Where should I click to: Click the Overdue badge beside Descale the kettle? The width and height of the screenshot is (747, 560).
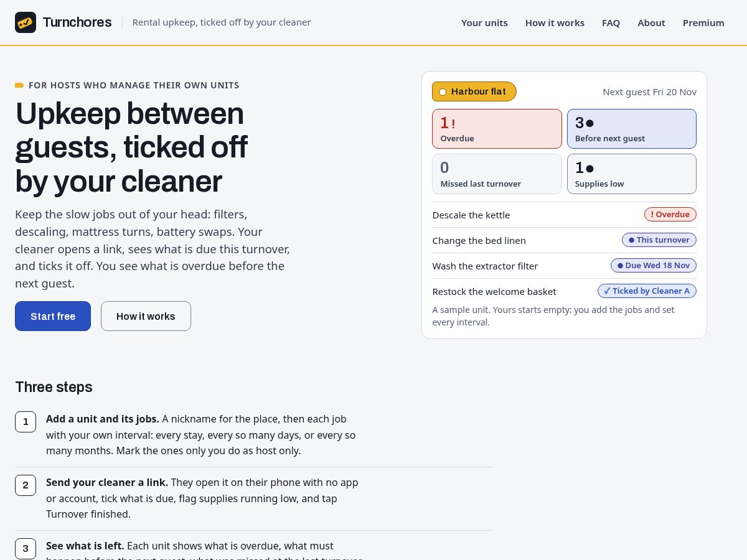[x=670, y=215]
